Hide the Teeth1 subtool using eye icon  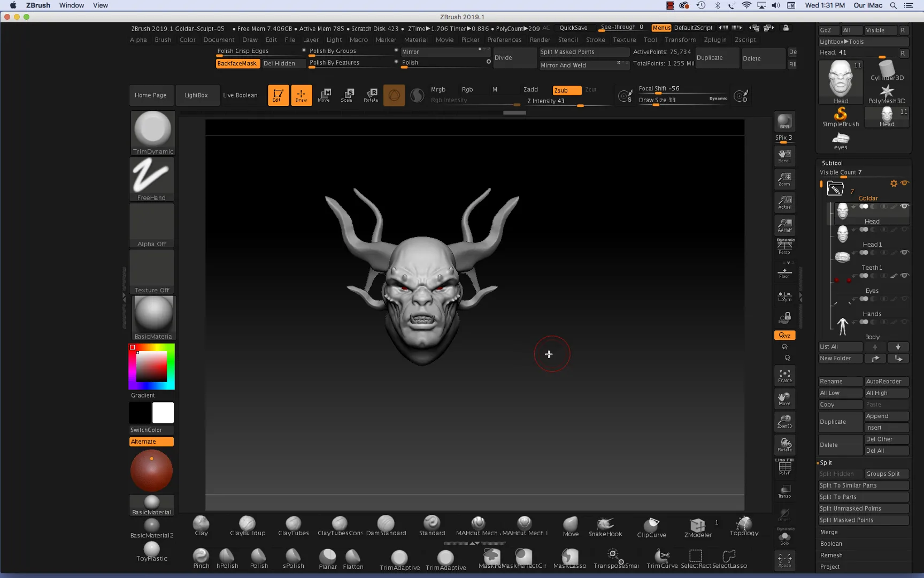904,253
